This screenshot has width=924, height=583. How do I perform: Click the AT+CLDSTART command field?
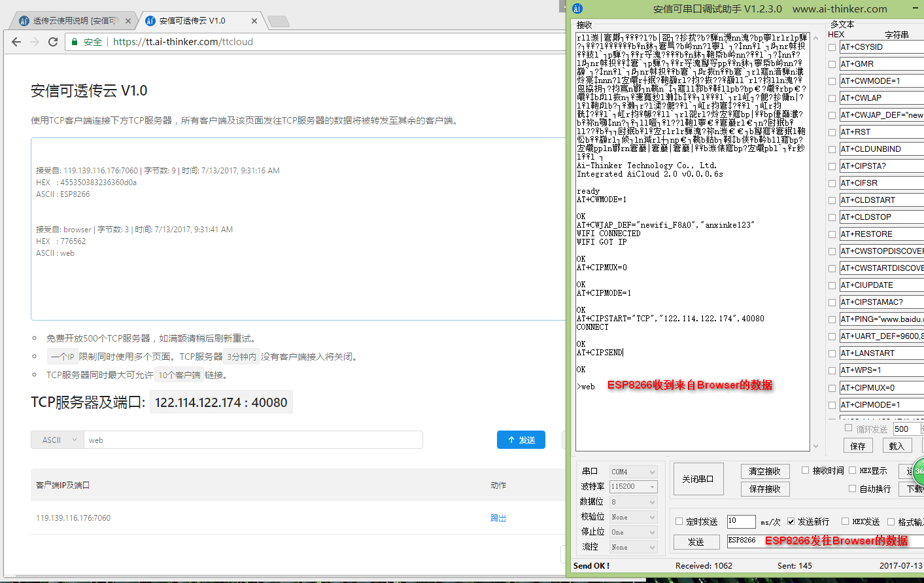[881, 200]
